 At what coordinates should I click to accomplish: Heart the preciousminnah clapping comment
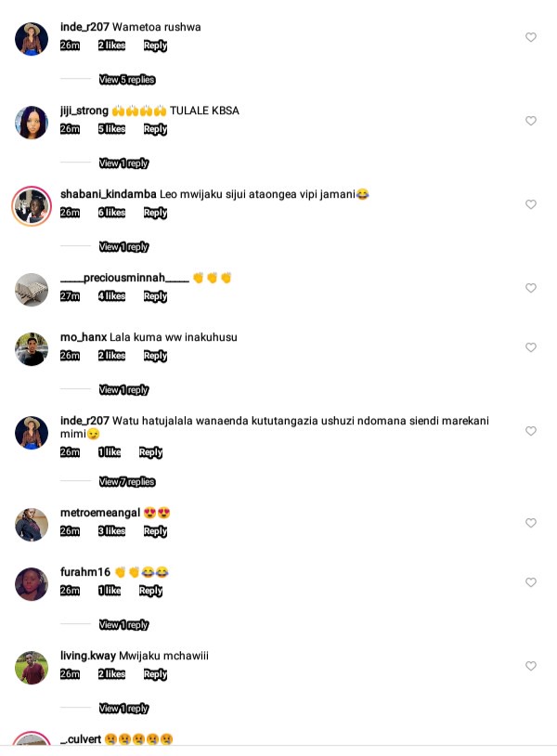[x=530, y=288]
